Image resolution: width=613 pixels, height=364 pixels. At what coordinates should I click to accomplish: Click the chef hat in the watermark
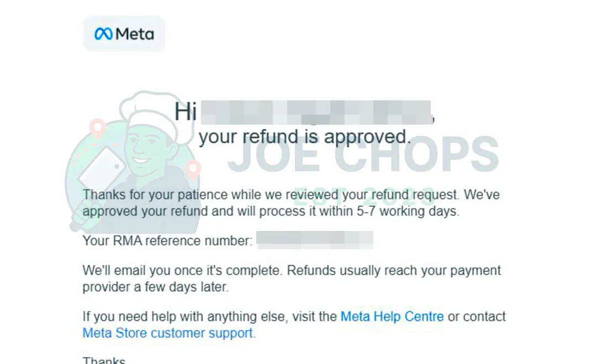(x=147, y=115)
